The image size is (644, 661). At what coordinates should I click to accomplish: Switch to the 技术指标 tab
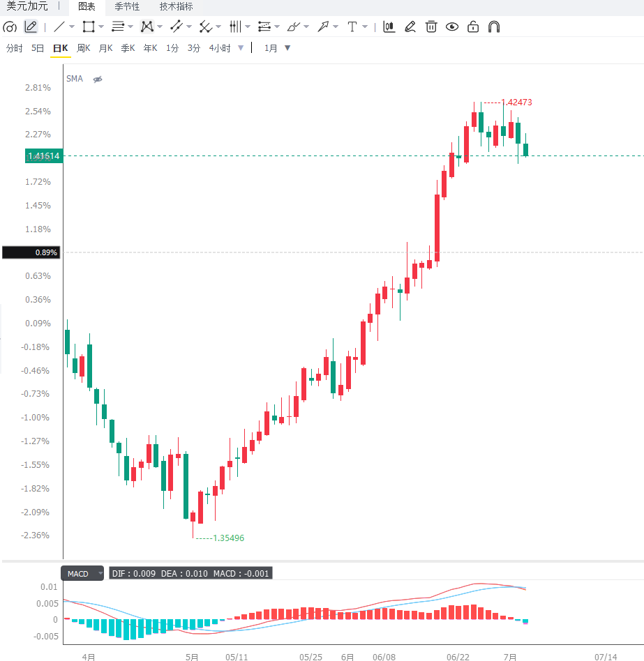[177, 7]
